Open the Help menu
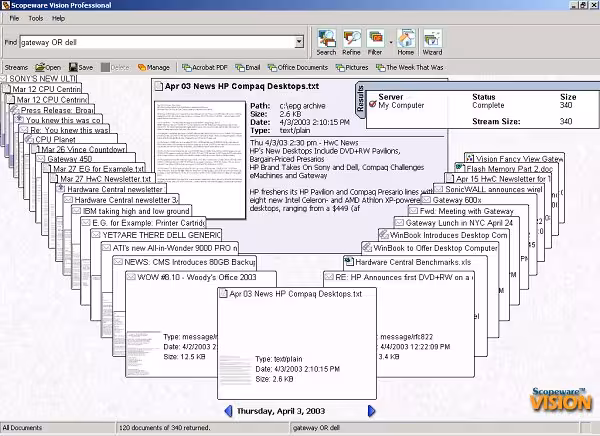Screen dimensions: 600x436 tap(59, 18)
